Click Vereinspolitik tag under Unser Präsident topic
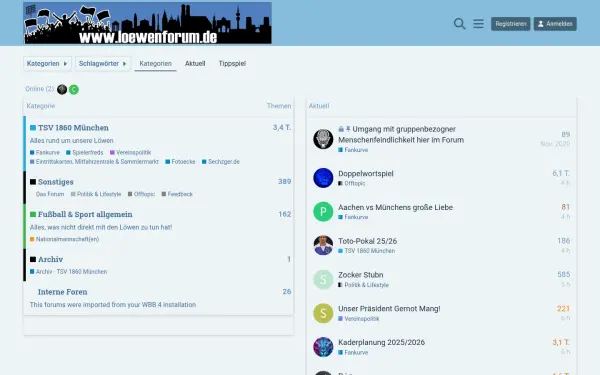600x375 pixels. [359, 319]
